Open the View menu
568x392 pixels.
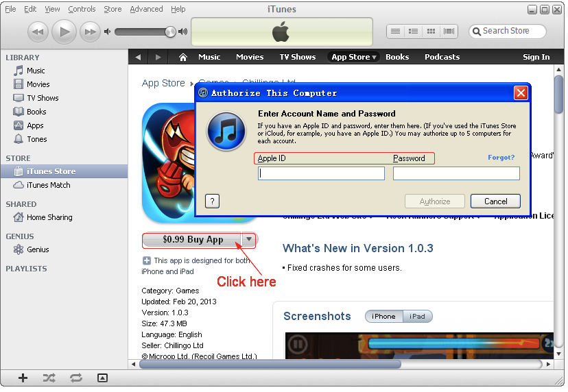point(52,9)
